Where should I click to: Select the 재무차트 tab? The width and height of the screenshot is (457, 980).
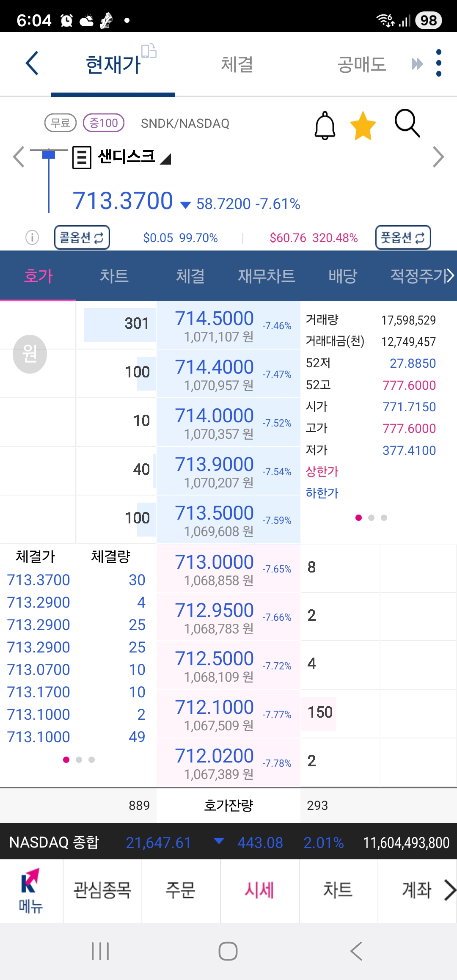[266, 276]
